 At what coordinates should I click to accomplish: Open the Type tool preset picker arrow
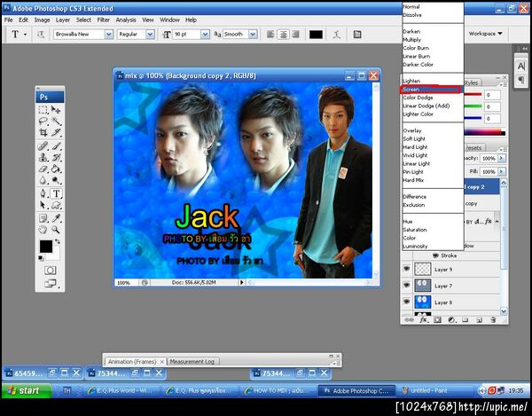click(25, 35)
